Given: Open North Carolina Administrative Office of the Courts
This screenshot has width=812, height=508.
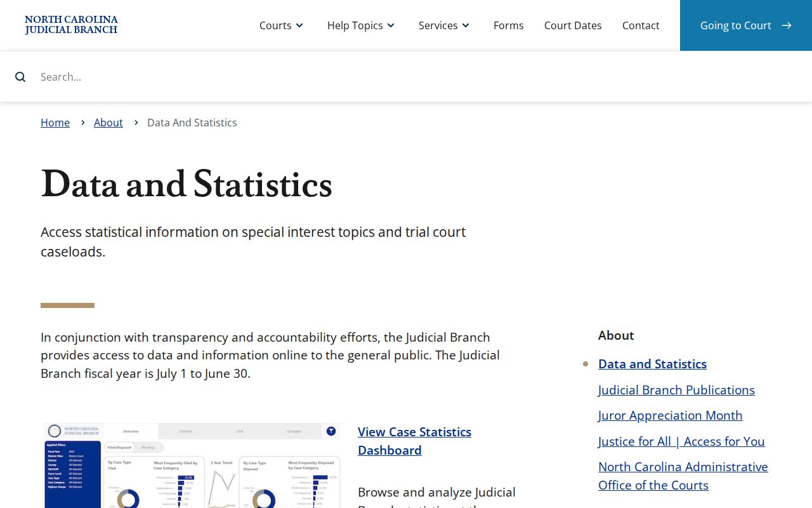Looking at the screenshot, I should click(x=683, y=476).
